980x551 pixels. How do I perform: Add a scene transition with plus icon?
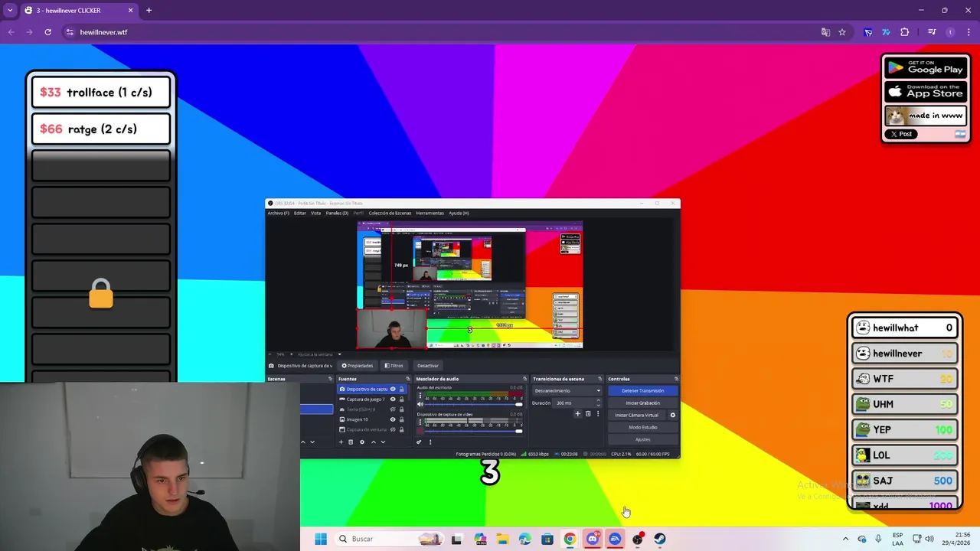[578, 413]
